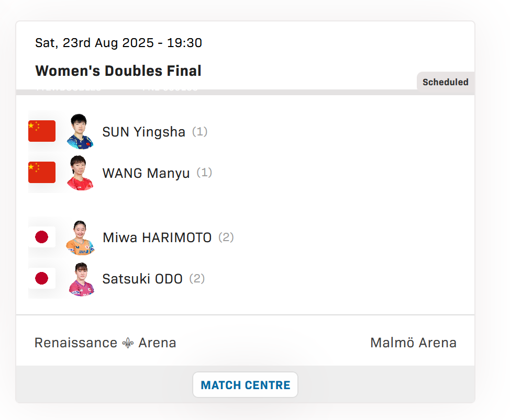Screen dimensions: 510x420
Task: Select SUN Yingsha's player photo
Action: (x=80, y=131)
